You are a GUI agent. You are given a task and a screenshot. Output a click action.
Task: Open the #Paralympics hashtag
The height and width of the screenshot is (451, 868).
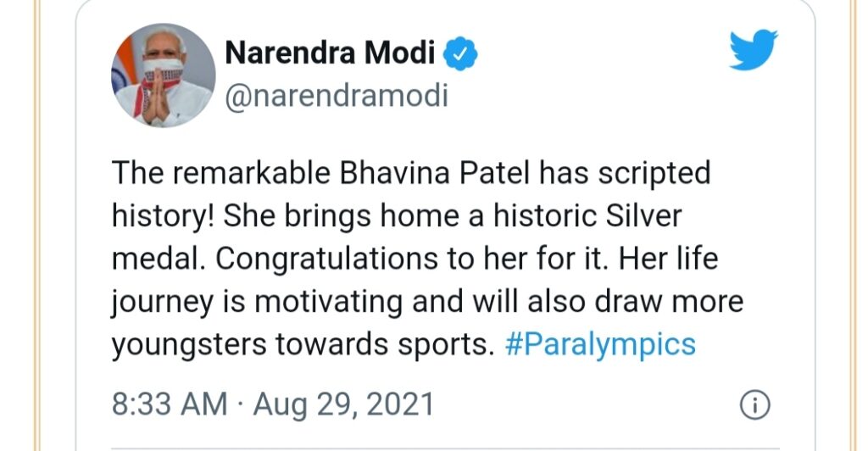coord(600,345)
